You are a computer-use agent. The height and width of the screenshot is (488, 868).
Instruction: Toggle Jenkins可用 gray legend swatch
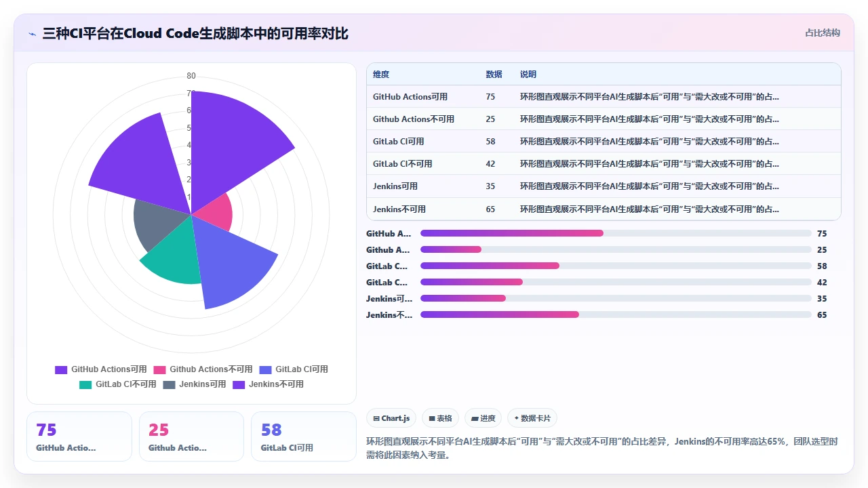click(169, 385)
